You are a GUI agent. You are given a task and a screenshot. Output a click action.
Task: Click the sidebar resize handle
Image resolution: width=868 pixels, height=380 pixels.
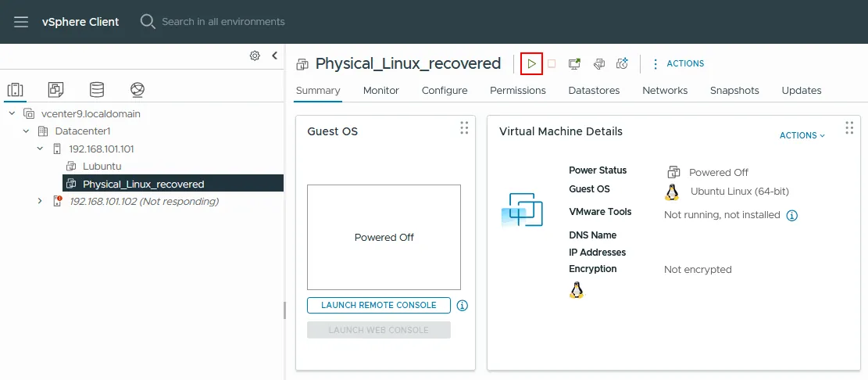coord(284,310)
